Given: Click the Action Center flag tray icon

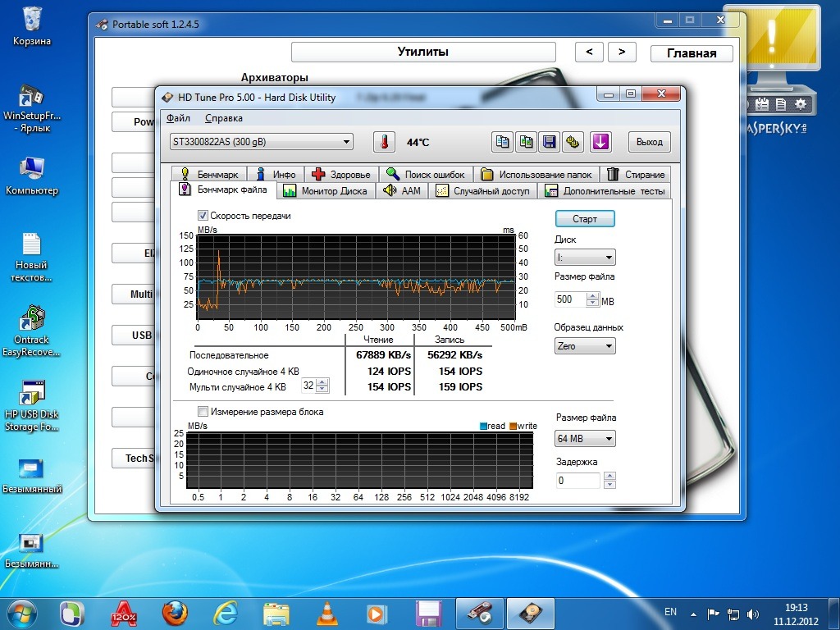Looking at the screenshot, I should pos(713,614).
